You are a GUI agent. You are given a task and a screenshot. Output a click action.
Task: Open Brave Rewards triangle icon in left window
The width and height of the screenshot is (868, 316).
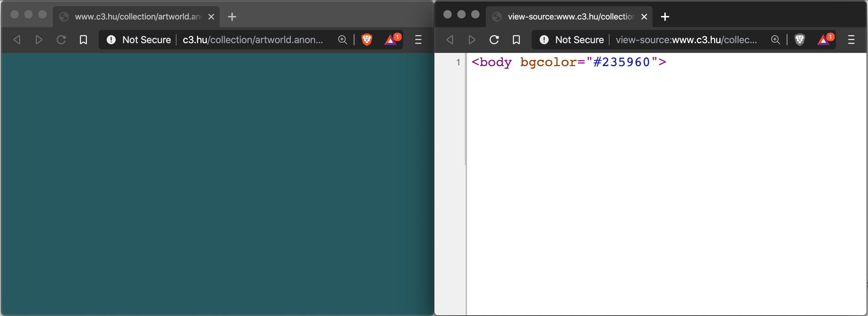(391, 40)
